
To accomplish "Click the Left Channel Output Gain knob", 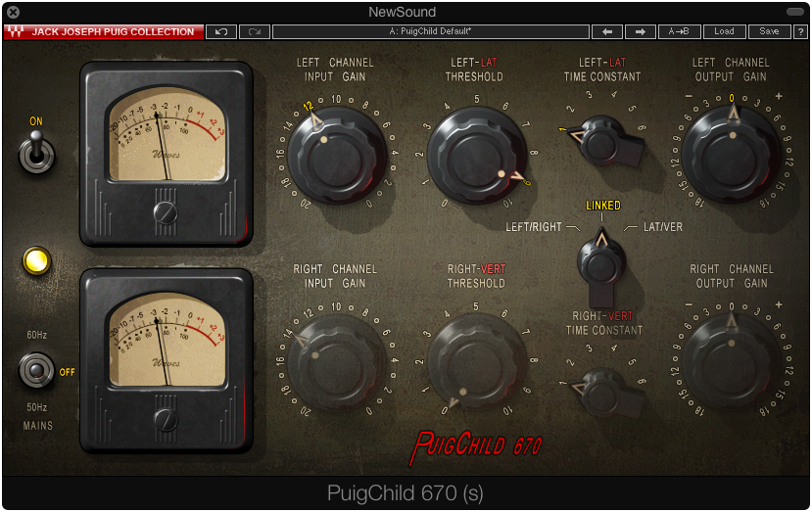I will (732, 155).
